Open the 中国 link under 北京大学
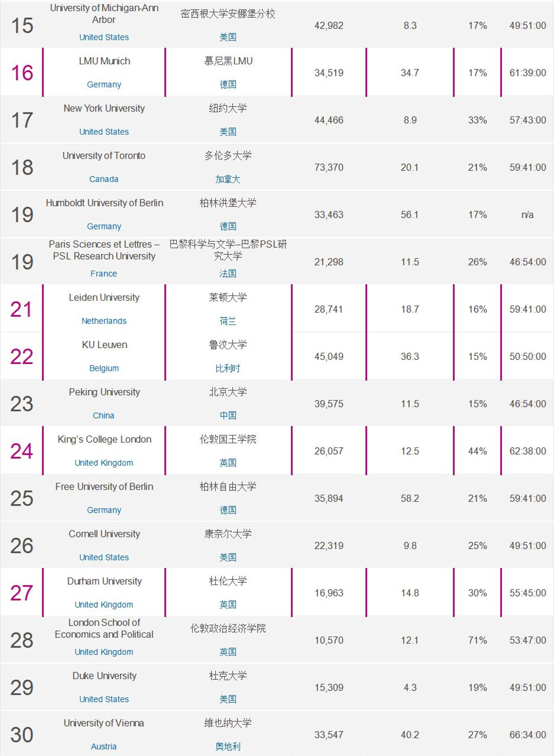 point(228,416)
